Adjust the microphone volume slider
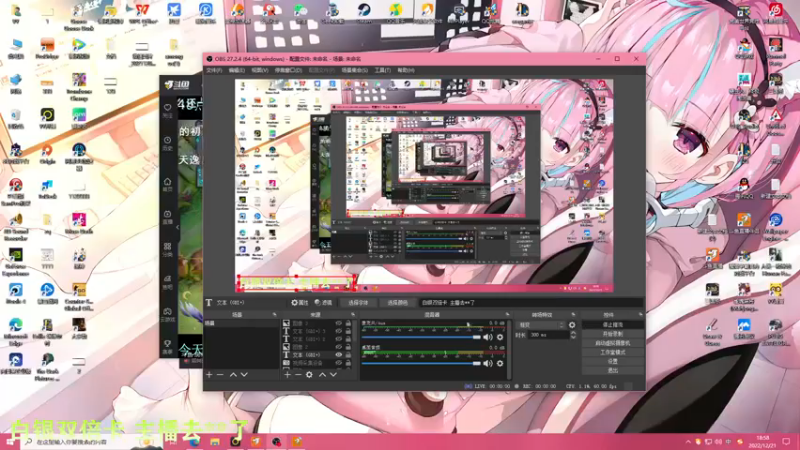This screenshot has height=450, width=800. click(421, 337)
